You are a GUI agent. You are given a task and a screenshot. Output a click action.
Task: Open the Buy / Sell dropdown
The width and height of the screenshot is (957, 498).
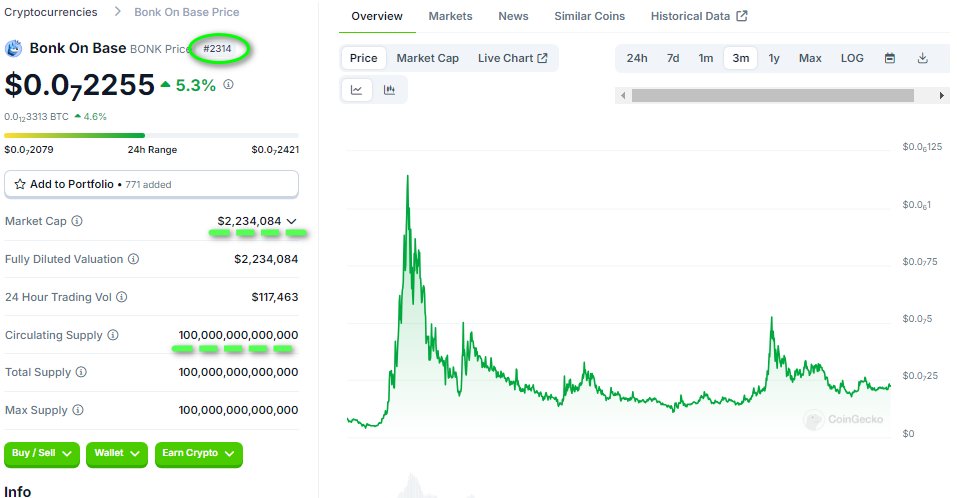(x=42, y=453)
